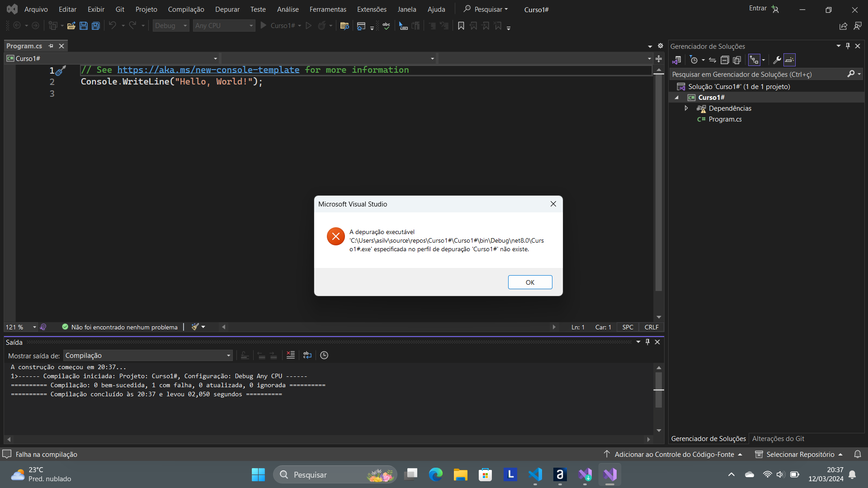Expand the Dependências node
The image size is (868, 488).
686,108
